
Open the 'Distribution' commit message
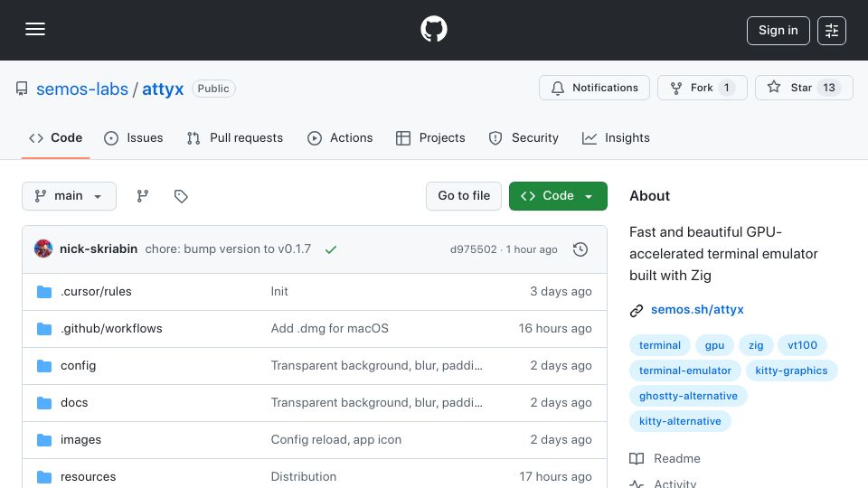click(304, 477)
